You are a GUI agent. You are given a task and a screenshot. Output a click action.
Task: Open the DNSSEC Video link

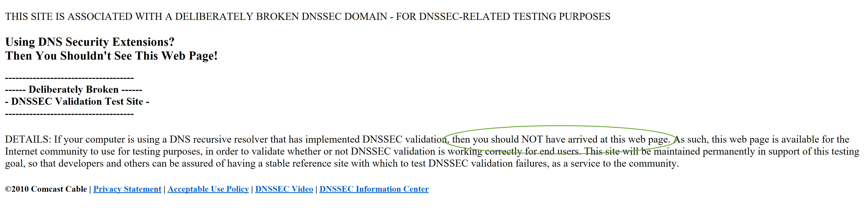pos(284,189)
